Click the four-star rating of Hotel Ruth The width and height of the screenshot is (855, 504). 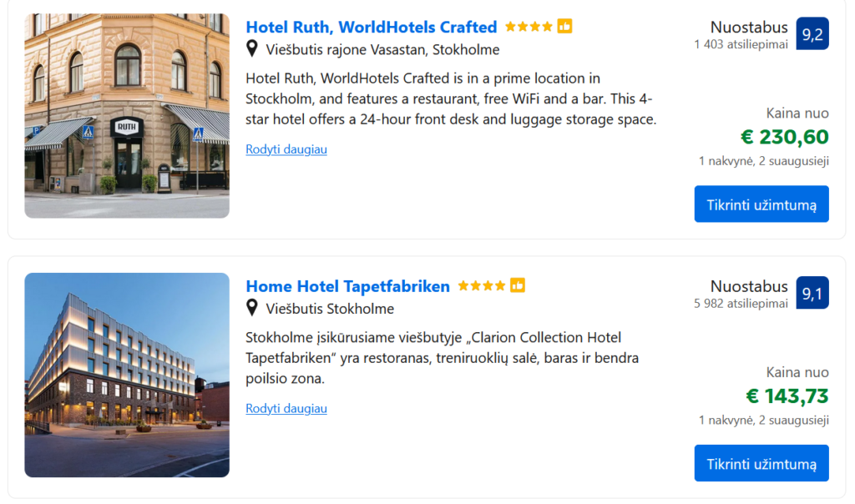[x=529, y=27]
